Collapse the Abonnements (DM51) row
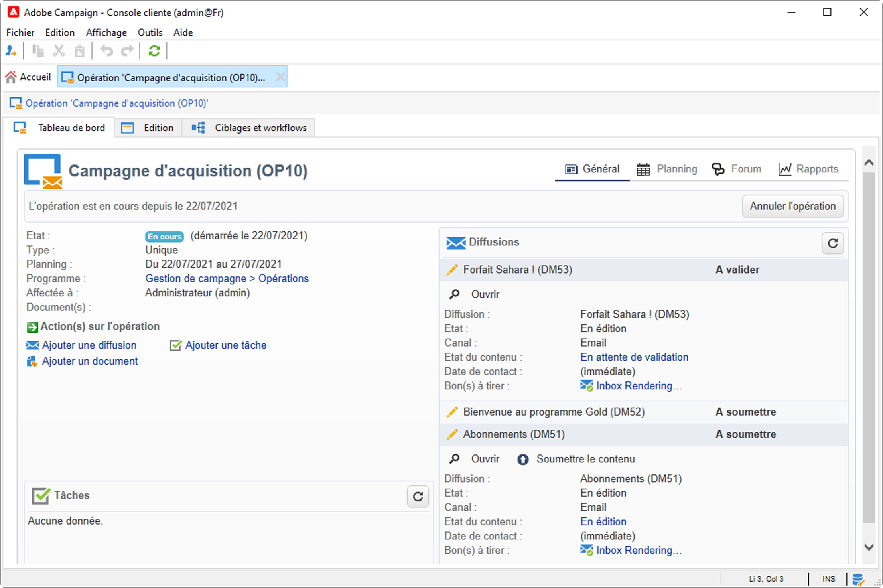 click(x=514, y=434)
